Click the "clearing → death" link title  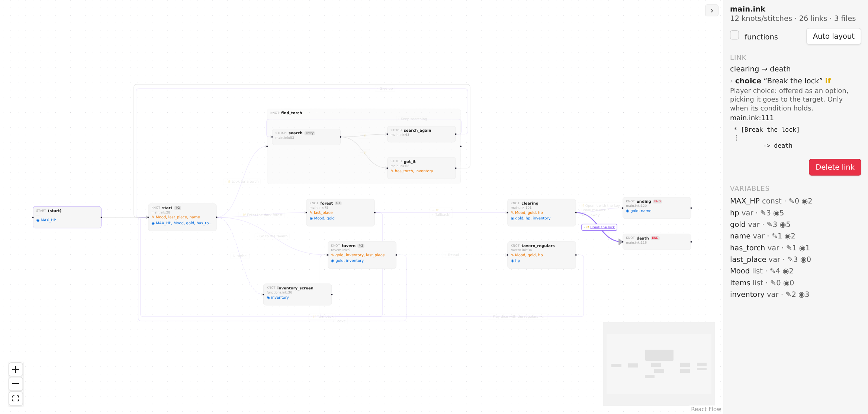click(x=760, y=69)
